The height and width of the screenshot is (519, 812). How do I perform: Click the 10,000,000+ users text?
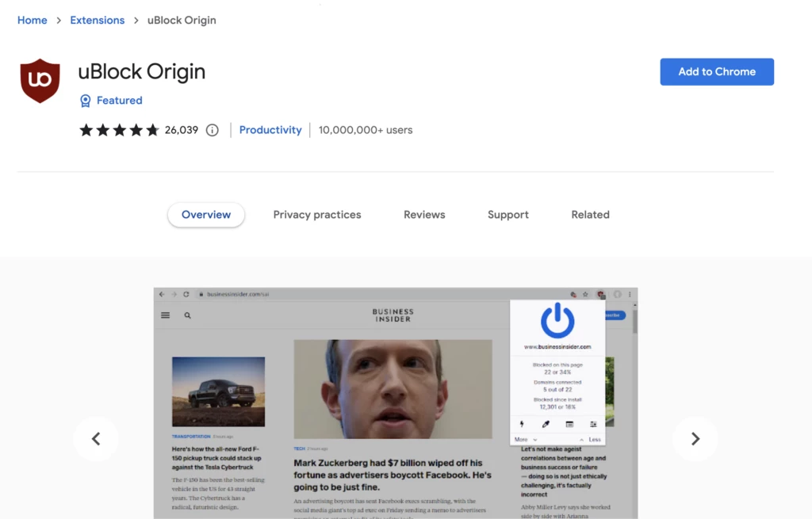click(x=366, y=130)
